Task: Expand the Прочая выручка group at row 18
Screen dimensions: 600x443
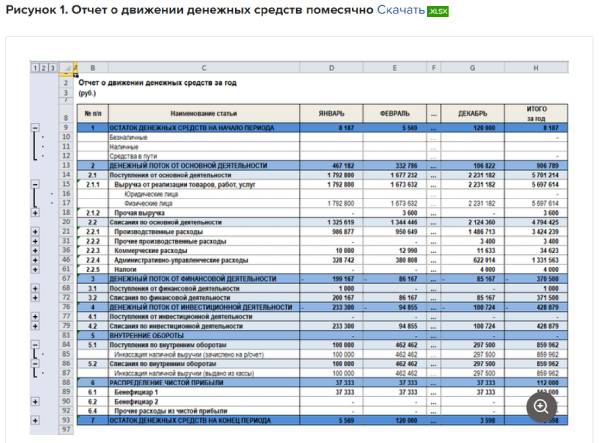Action: pyautogui.click(x=37, y=212)
